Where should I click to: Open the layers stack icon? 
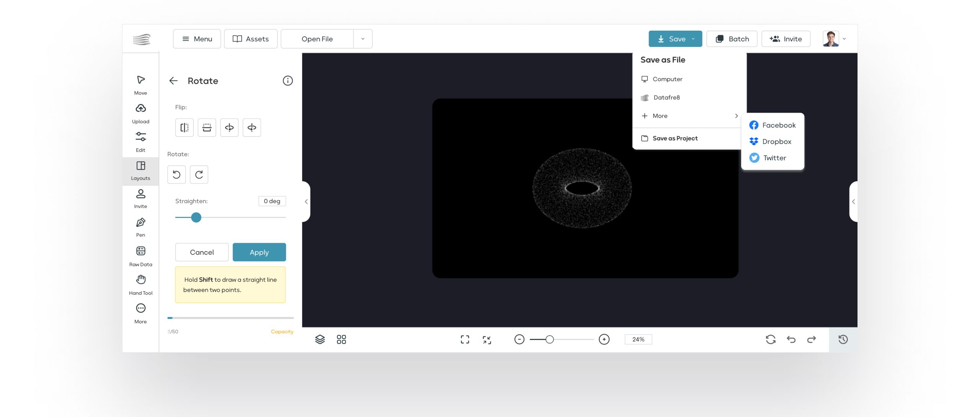pyautogui.click(x=320, y=339)
